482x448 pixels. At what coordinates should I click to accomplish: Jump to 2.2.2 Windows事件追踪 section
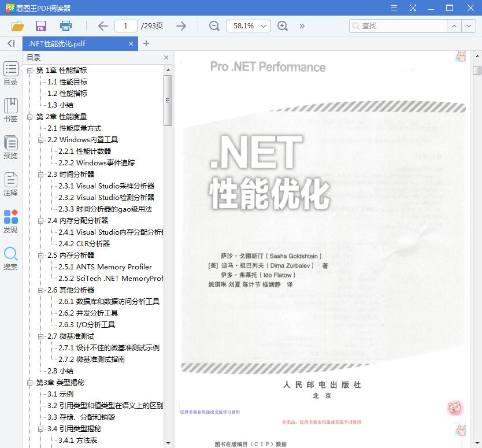[97, 162]
